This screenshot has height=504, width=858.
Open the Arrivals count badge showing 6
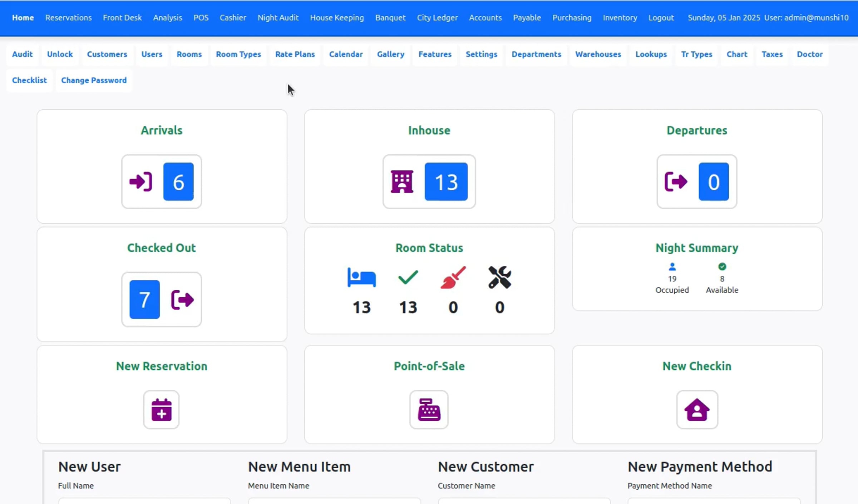tap(178, 182)
